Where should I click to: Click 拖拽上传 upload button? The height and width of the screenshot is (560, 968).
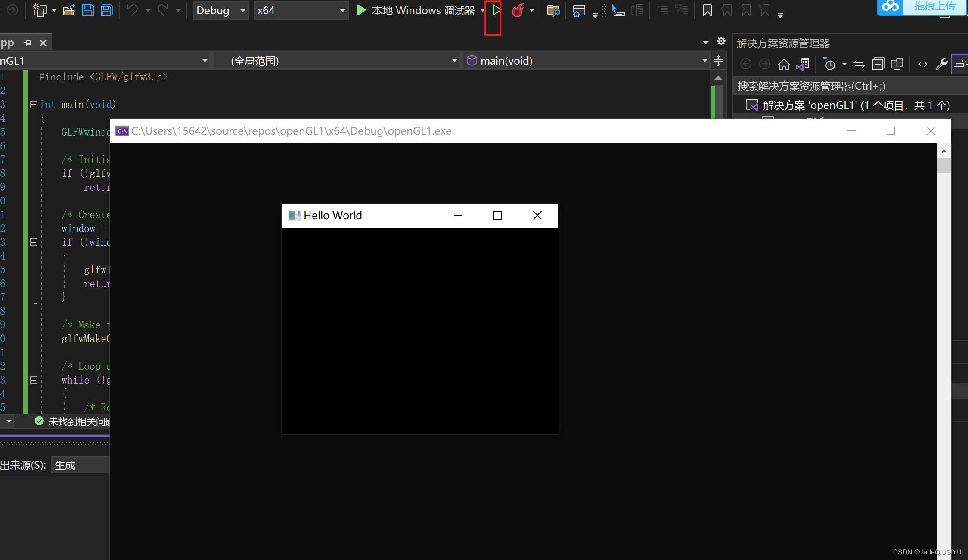934,6
